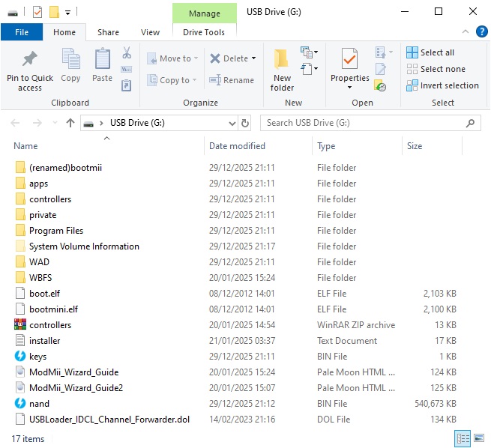The image size is (491, 448).
Task: Expand the Properties dropdown arrow
Action: click(x=349, y=88)
